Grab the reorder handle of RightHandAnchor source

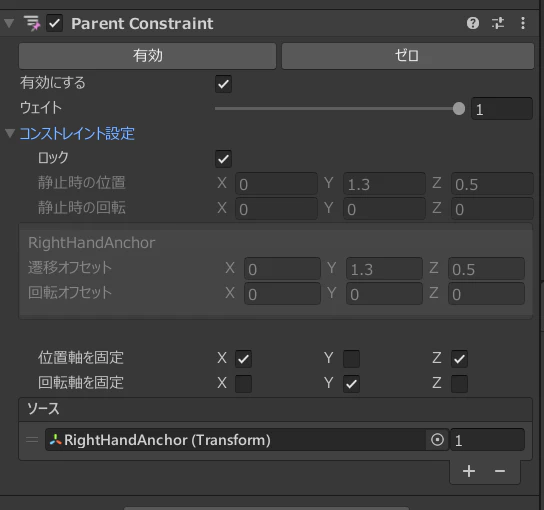pyautogui.click(x=32, y=440)
